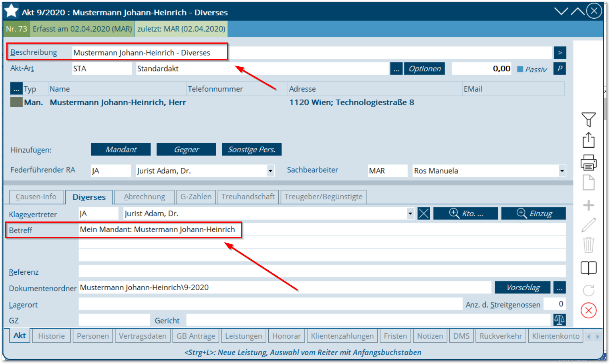Click the Vorschlag button
Screen dimensions: 610x364
[x=523, y=287]
